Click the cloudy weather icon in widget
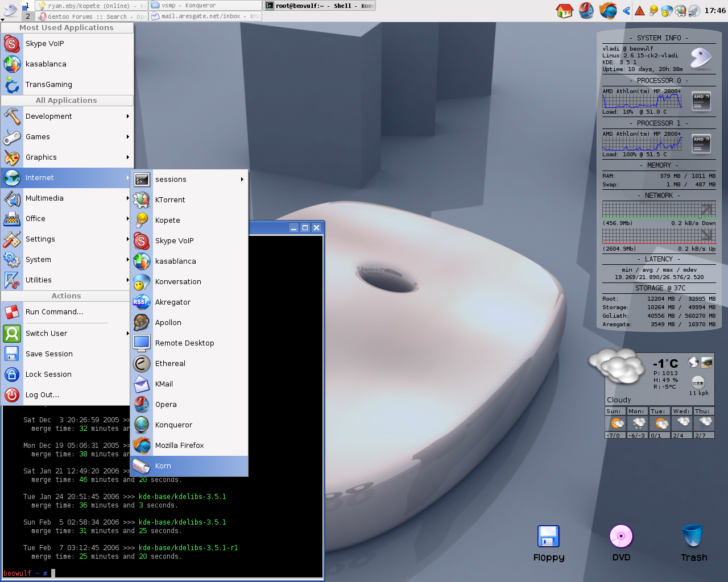The image size is (728, 582). [617, 367]
